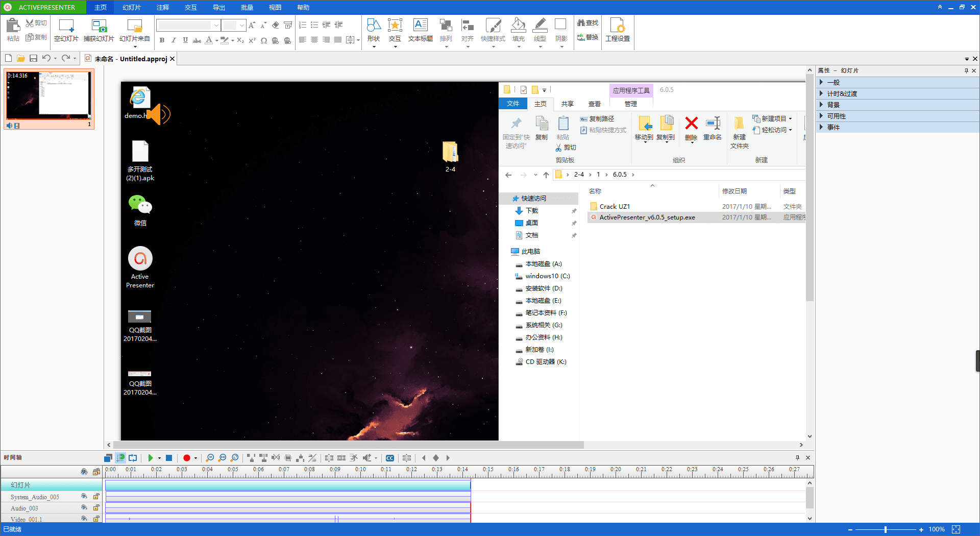Hide the Video_001.1 track with eye icon
980x536 pixels.
[84, 519]
